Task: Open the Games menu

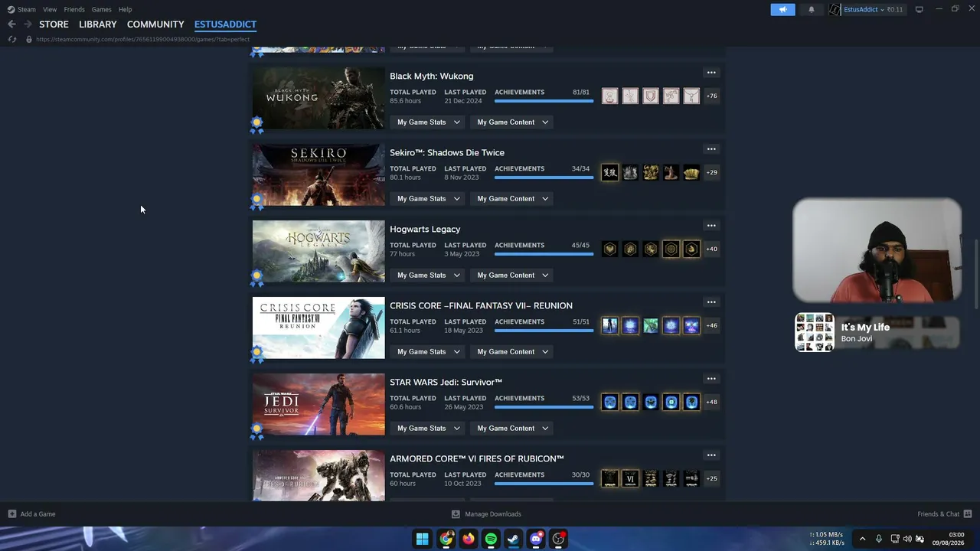Action: [x=102, y=9]
